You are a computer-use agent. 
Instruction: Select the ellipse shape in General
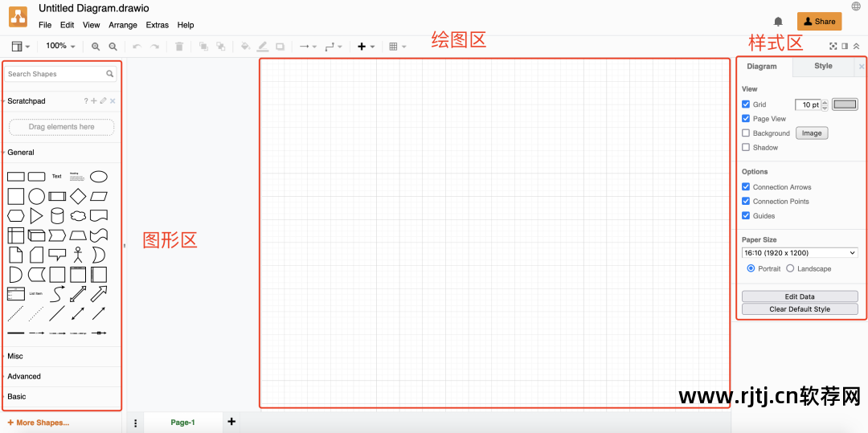click(x=99, y=177)
